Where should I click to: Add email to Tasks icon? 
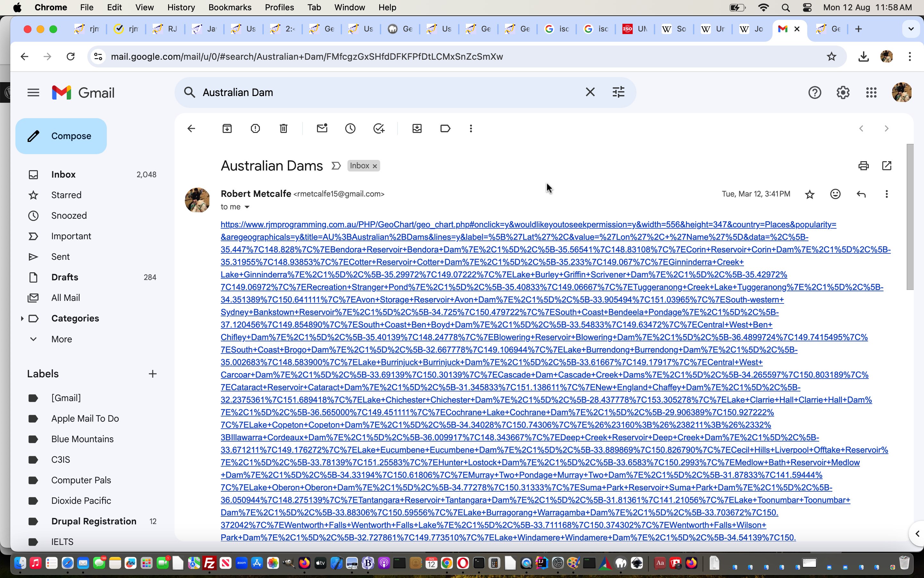pos(379,128)
